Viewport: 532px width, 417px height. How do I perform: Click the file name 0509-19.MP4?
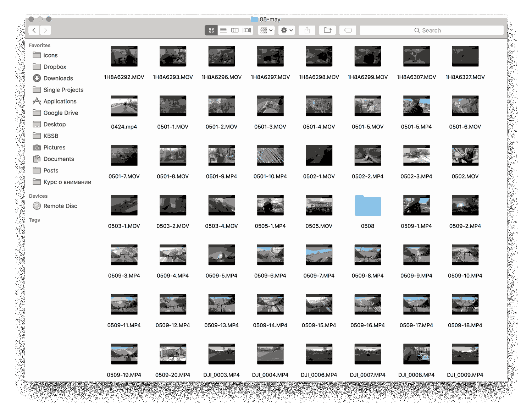click(x=124, y=375)
